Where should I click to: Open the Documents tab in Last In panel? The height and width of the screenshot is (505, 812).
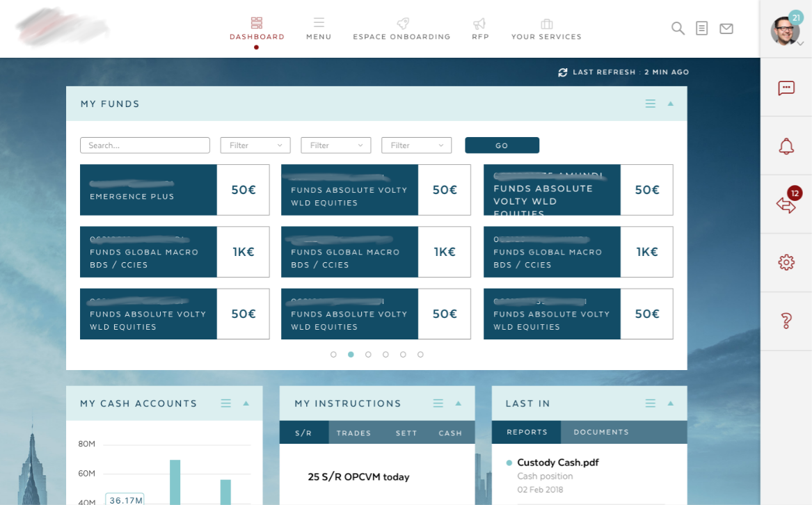(x=600, y=431)
